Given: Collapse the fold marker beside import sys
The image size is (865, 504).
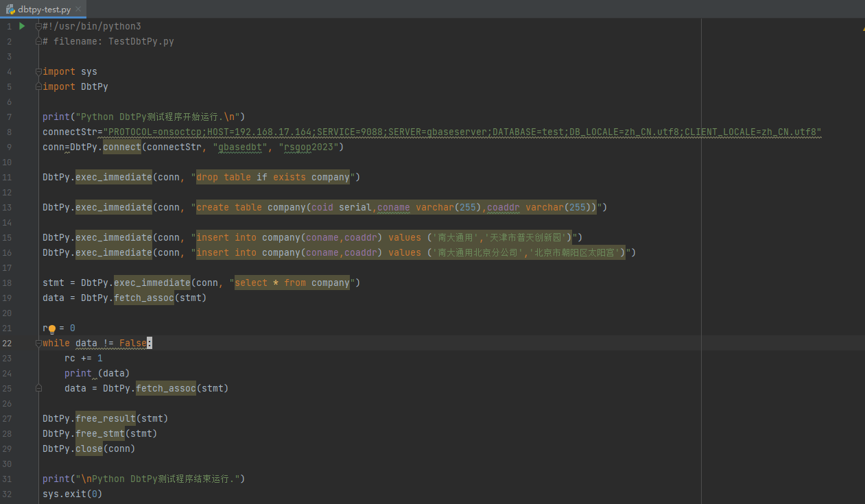Looking at the screenshot, I should click(38, 71).
